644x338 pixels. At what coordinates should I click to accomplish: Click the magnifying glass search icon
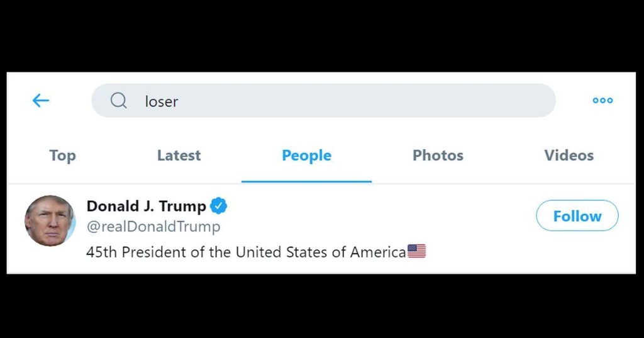118,100
